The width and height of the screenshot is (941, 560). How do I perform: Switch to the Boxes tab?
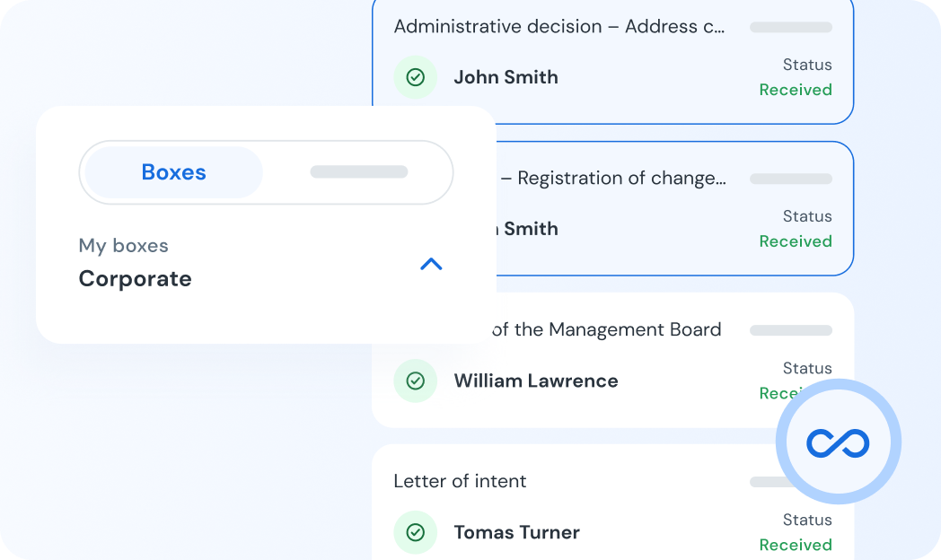(173, 172)
